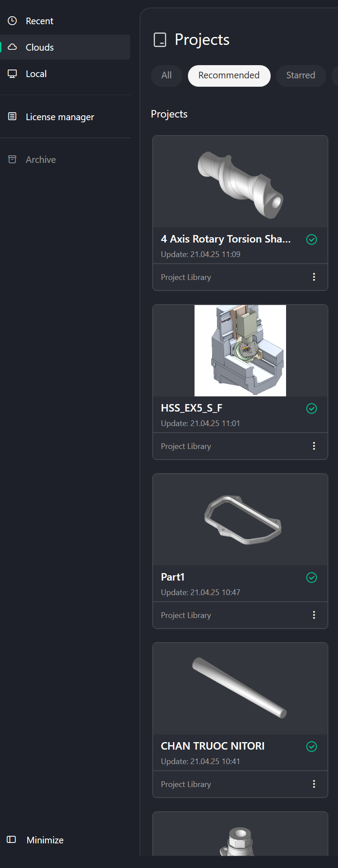338x868 pixels.
Task: Toggle CHAN TRUOC NITORI status check
Action: [312, 747]
